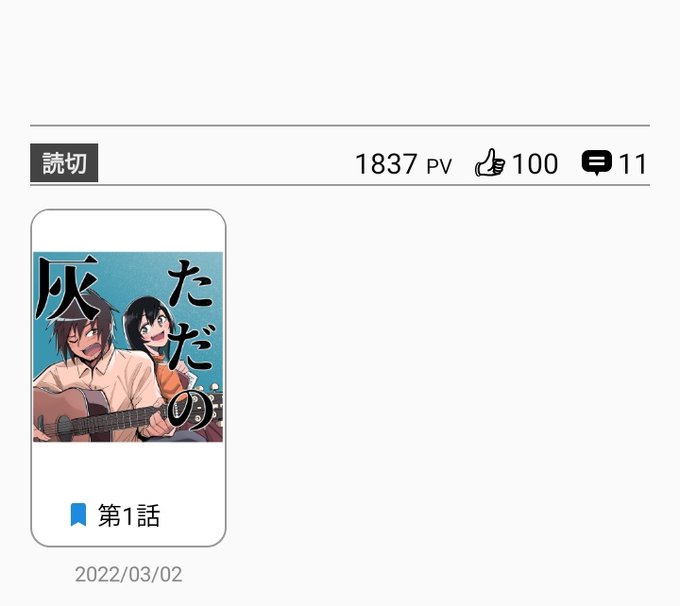The image size is (680, 606).
Task: Click the 2022/03/02 publication date
Action: (x=128, y=574)
